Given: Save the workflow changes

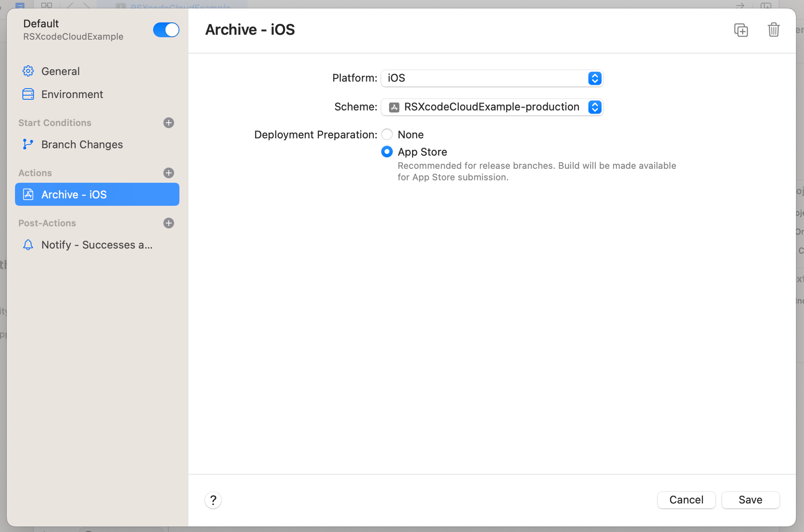Looking at the screenshot, I should [750, 500].
